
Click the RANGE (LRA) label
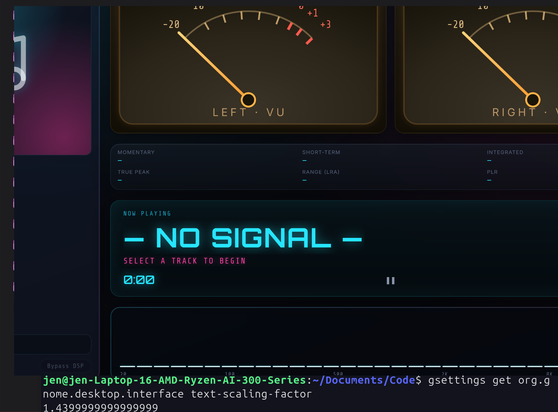[321, 172]
